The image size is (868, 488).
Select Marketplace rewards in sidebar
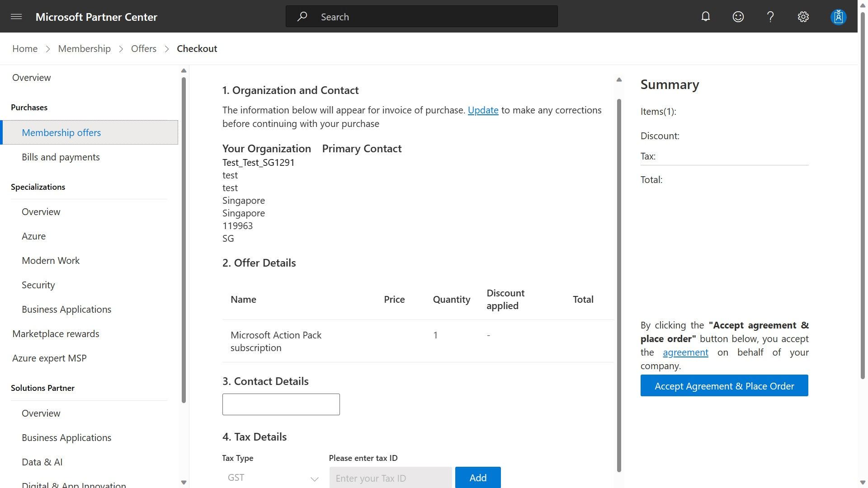(x=56, y=333)
